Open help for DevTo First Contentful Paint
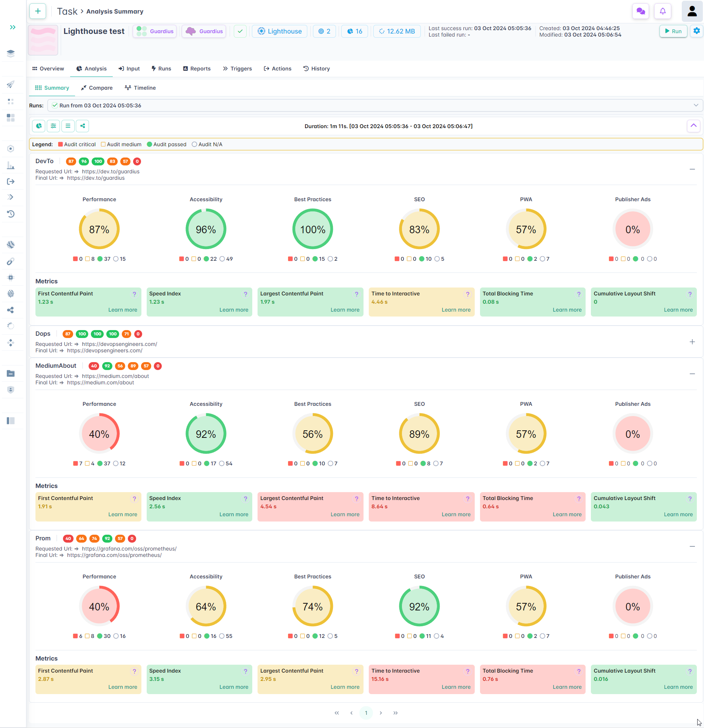This screenshot has width=704, height=728. click(x=134, y=294)
